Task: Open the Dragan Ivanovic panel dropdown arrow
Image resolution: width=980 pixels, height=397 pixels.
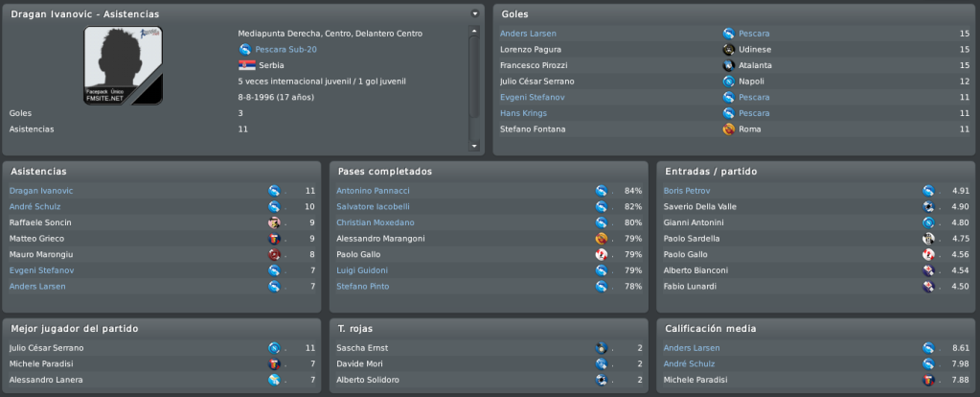Action: (475, 13)
